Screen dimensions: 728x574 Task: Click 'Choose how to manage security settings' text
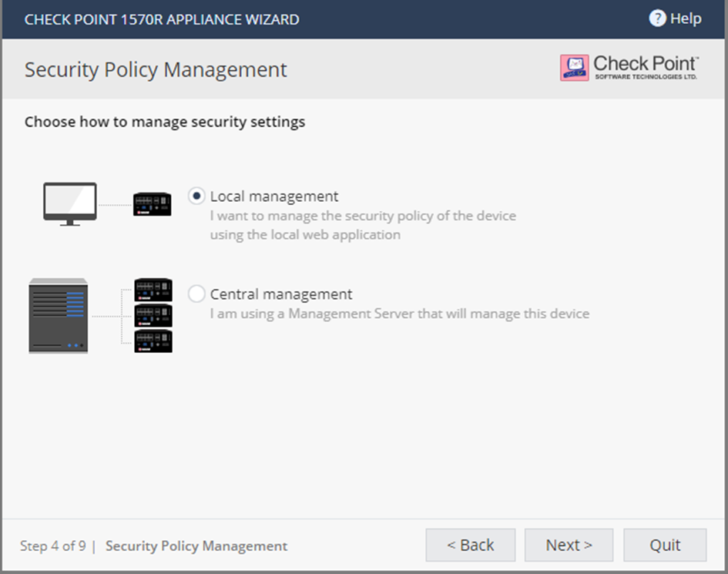[165, 122]
